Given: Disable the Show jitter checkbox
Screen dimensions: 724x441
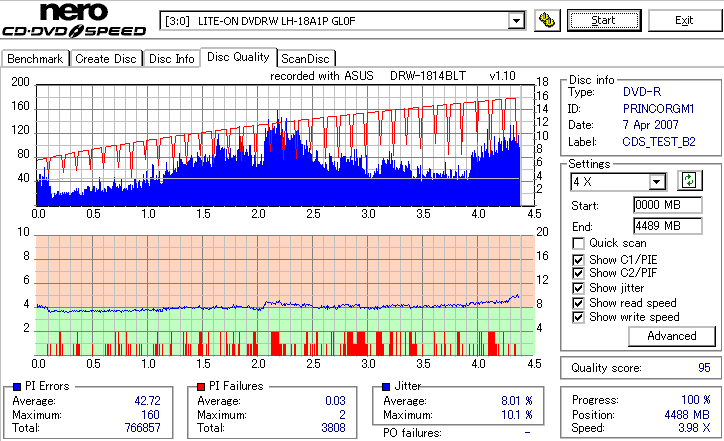Looking at the screenshot, I should coord(578,289).
